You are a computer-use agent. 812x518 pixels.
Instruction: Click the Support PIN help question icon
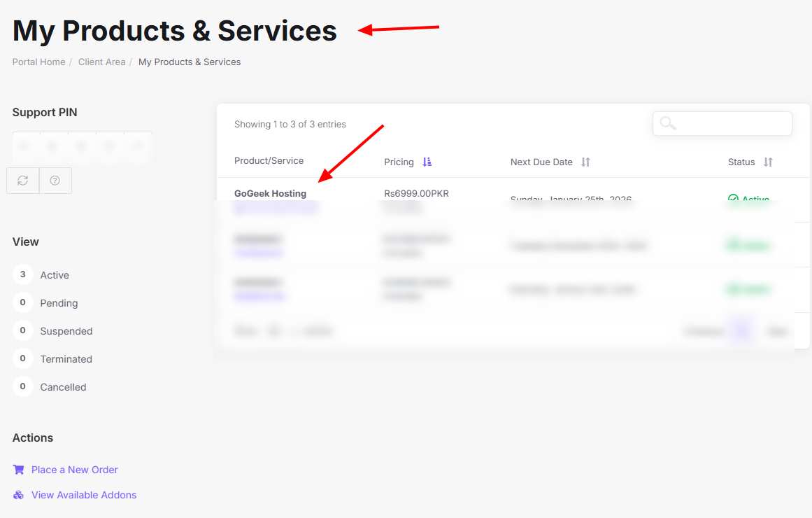[x=55, y=181]
